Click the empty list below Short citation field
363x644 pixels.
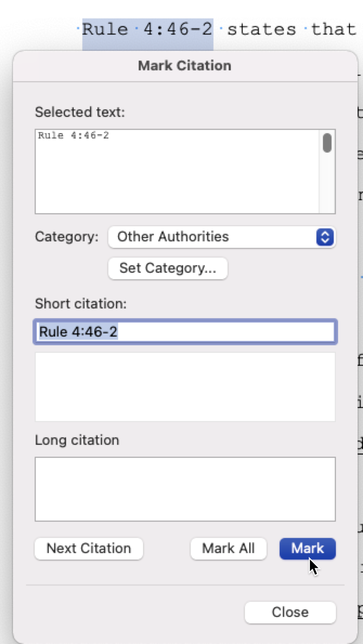tap(185, 386)
